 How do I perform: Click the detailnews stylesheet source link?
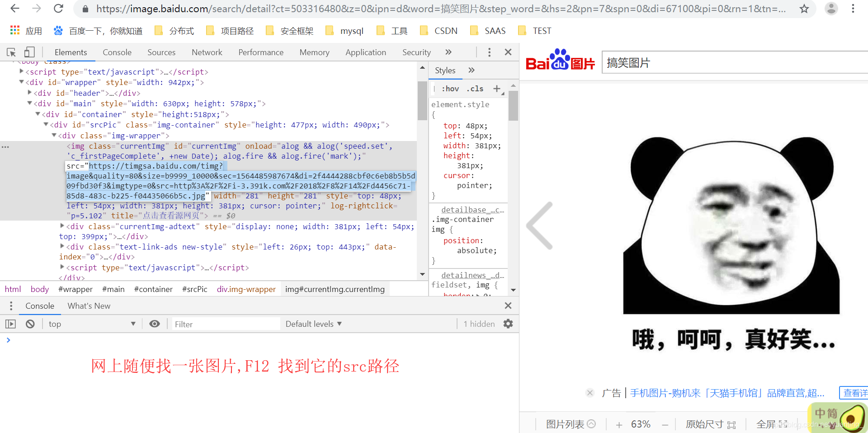click(472, 275)
